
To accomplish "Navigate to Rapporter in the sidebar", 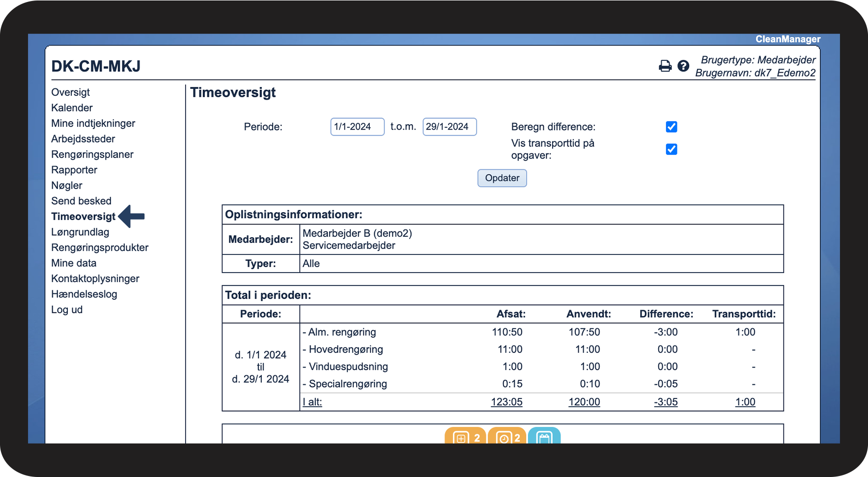I will click(74, 170).
